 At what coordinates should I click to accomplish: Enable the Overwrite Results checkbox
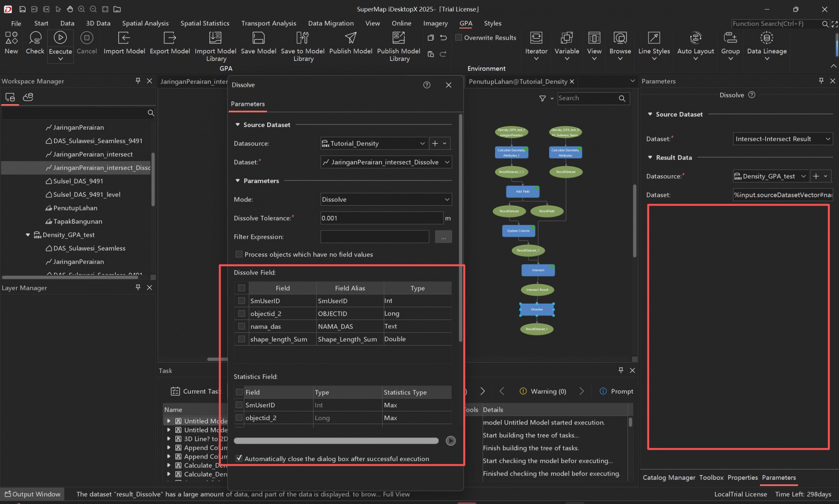point(459,38)
